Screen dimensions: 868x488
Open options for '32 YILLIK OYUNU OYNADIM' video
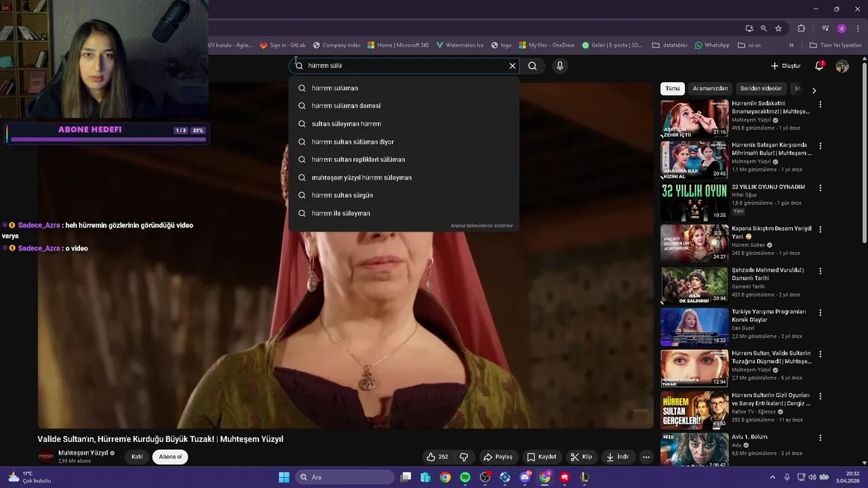(820, 188)
